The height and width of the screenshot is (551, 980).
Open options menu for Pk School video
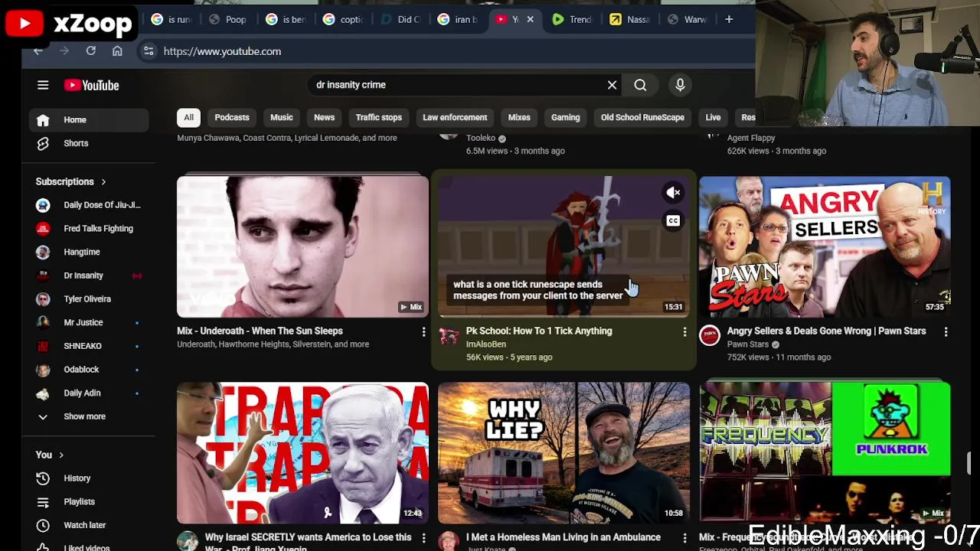click(x=684, y=331)
